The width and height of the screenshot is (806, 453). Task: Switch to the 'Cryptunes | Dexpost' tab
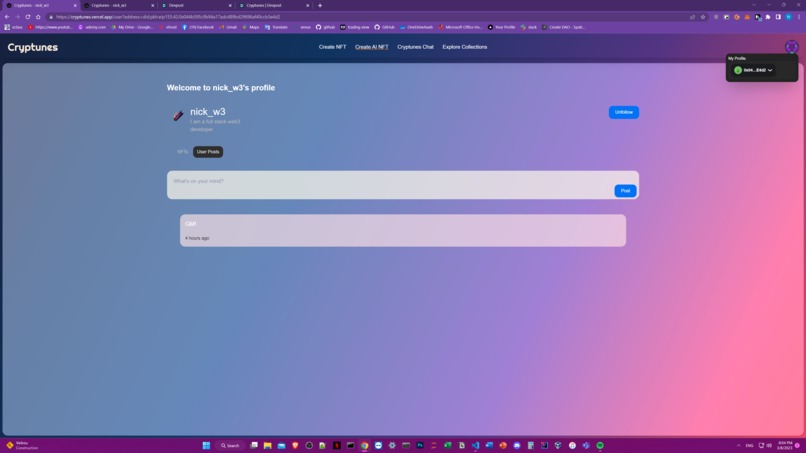(x=274, y=5)
